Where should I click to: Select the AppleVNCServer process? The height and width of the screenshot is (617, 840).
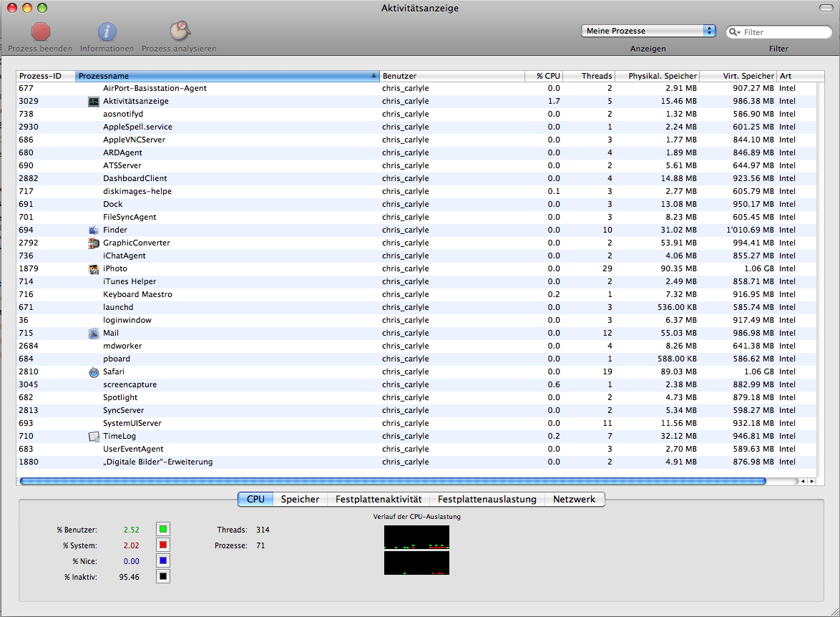416,140
